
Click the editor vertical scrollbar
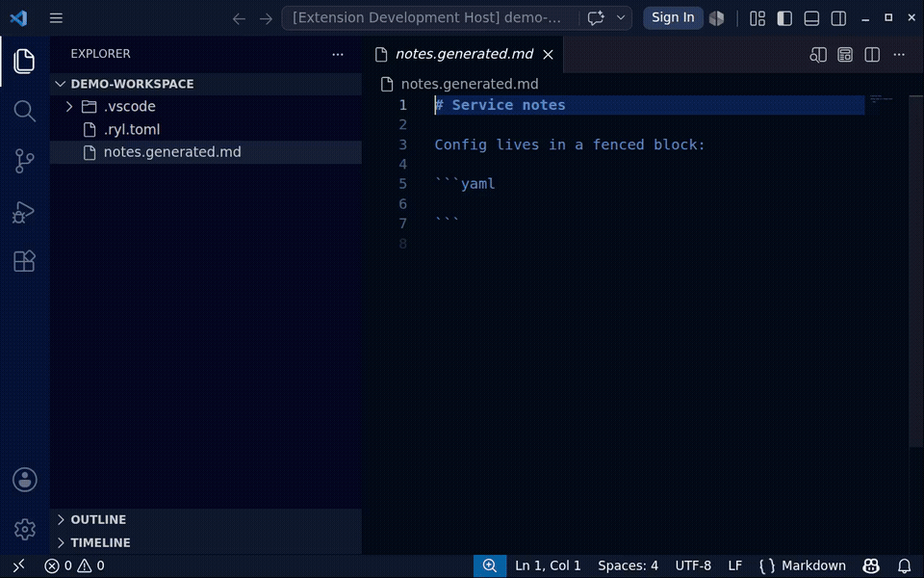pyautogui.click(x=915, y=272)
